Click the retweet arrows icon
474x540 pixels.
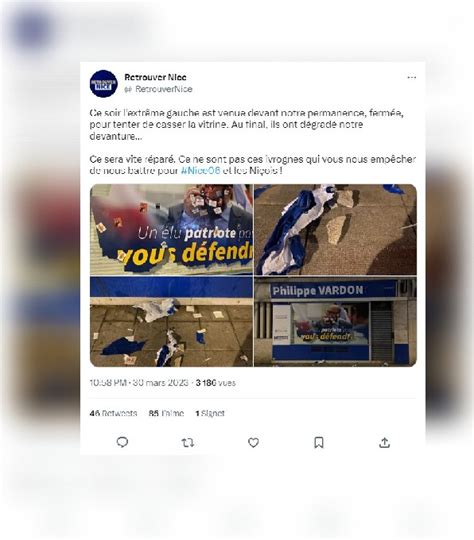(188, 443)
